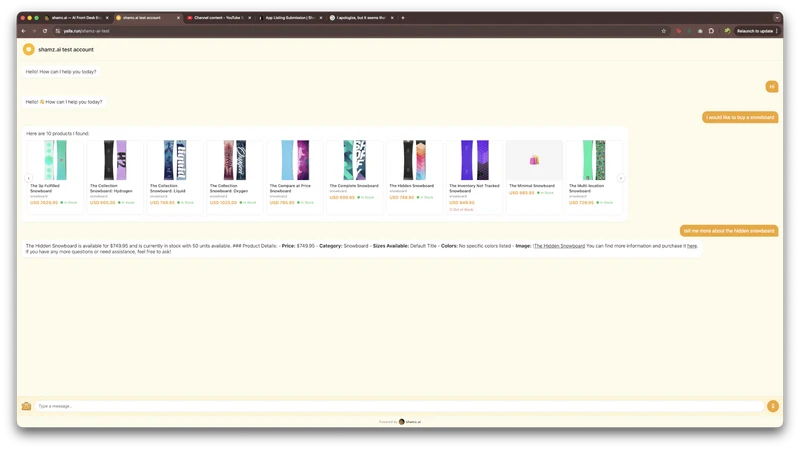The width and height of the screenshot is (800, 450).
Task: Click the title 'The Minimal Snowboard'
Action: tap(532, 186)
